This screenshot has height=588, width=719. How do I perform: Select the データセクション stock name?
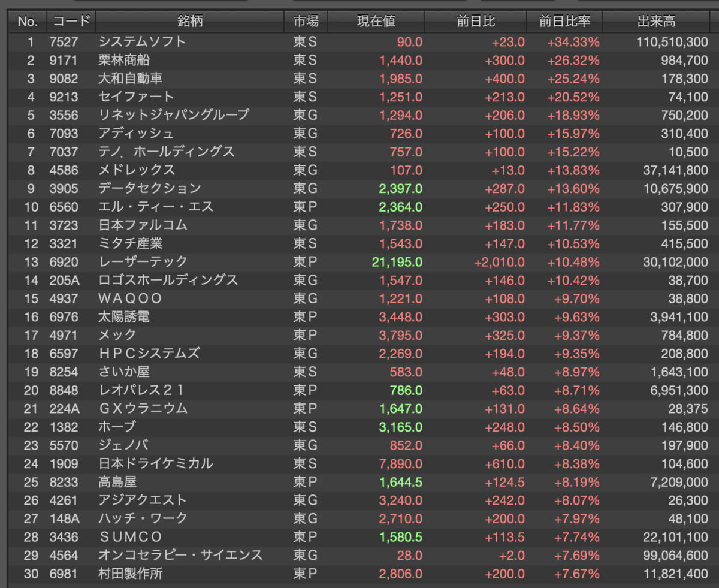click(150, 188)
